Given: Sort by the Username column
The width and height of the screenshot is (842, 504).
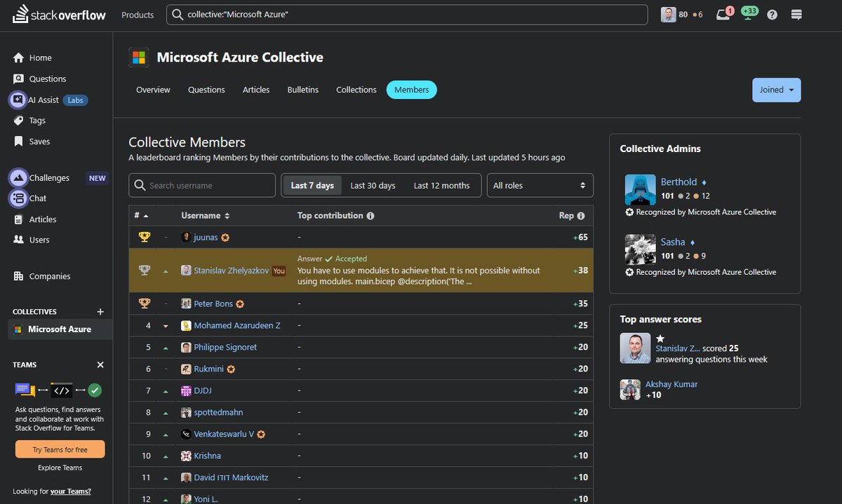Looking at the screenshot, I should tap(206, 216).
